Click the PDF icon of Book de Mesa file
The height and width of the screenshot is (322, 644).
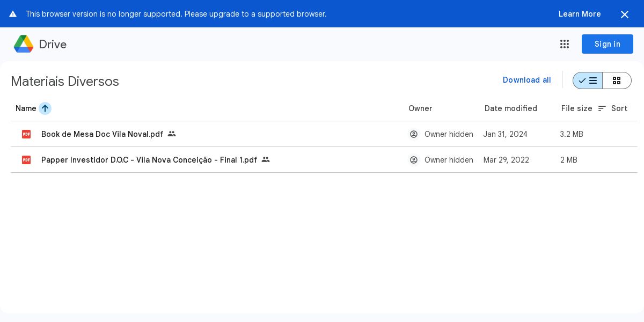(x=26, y=134)
